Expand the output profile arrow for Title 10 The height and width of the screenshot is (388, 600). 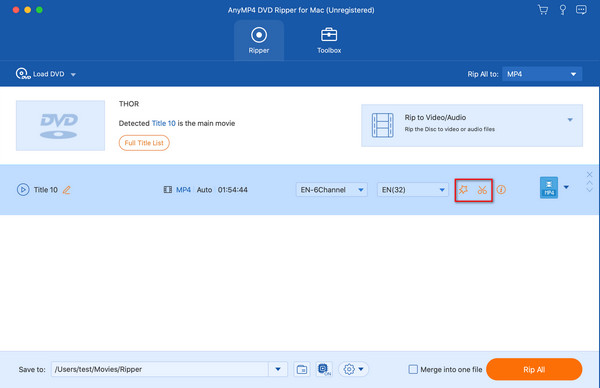point(566,187)
